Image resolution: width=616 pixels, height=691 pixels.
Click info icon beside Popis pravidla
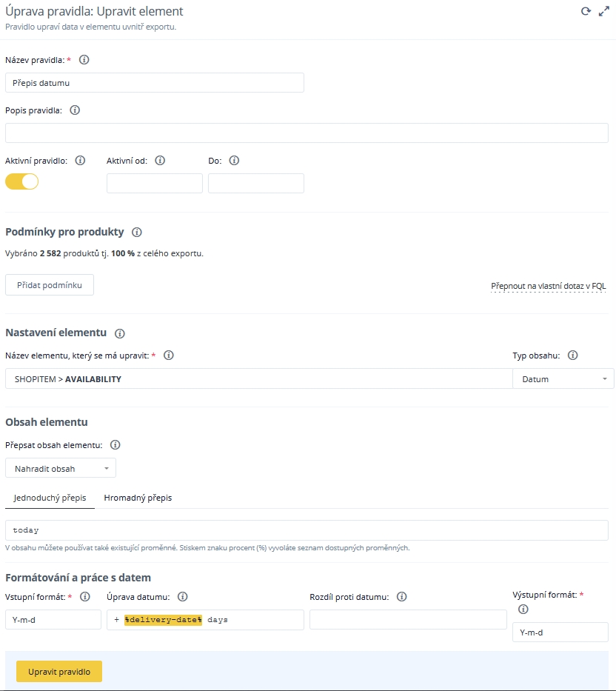tap(75, 110)
